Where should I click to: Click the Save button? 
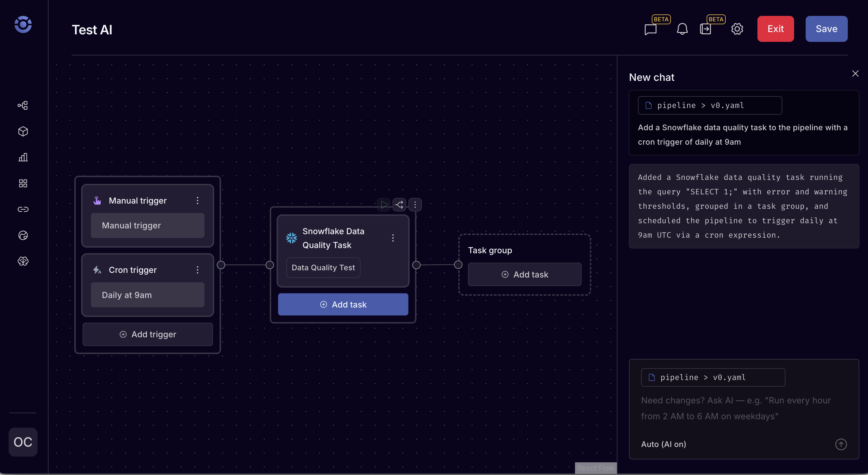(826, 29)
